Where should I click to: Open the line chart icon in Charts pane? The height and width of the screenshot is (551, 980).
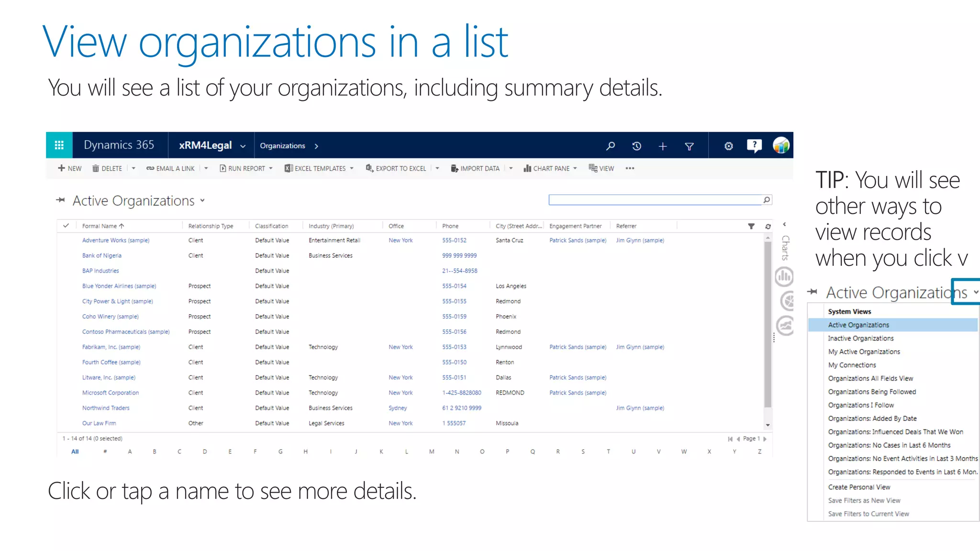pos(785,326)
